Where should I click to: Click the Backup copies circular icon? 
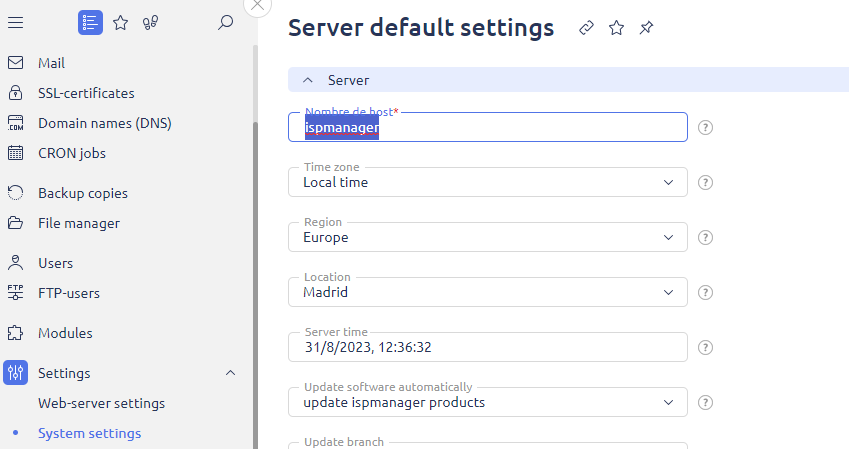[x=15, y=193]
